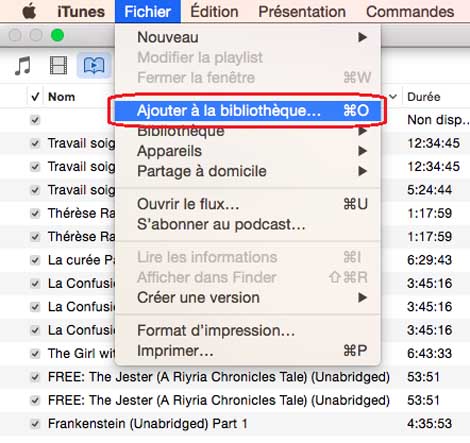Choose Imprimer… from the menu
The height and width of the screenshot is (443, 470).
(248, 351)
